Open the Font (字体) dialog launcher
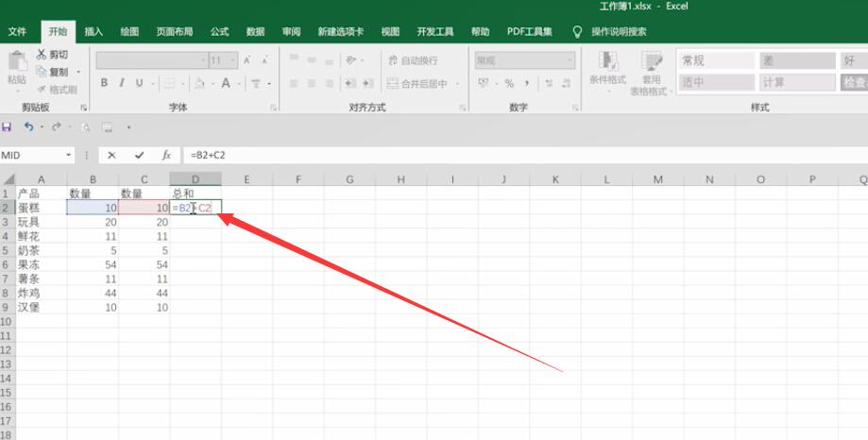 point(273,108)
